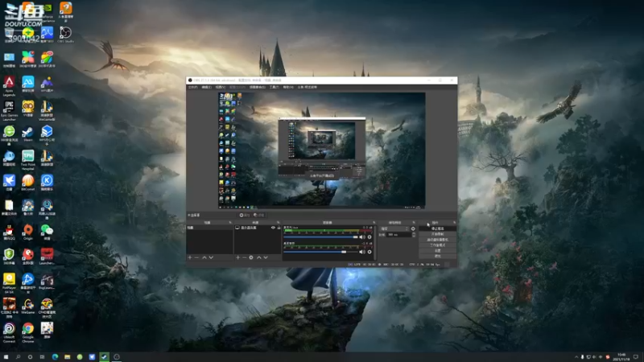The image size is (644, 362).
Task: Click the transition duration 300 ms field
Action: (x=398, y=235)
